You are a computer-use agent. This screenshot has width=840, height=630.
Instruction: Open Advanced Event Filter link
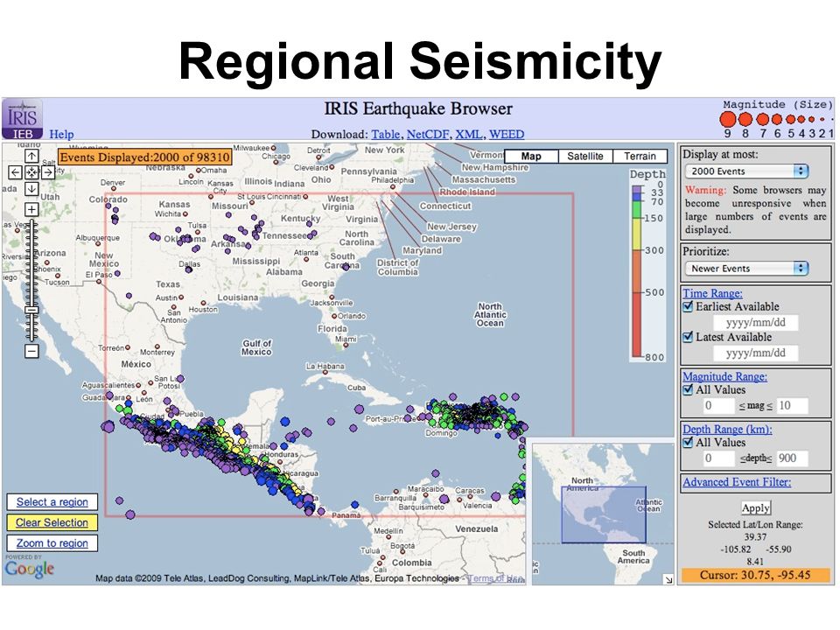(x=737, y=481)
